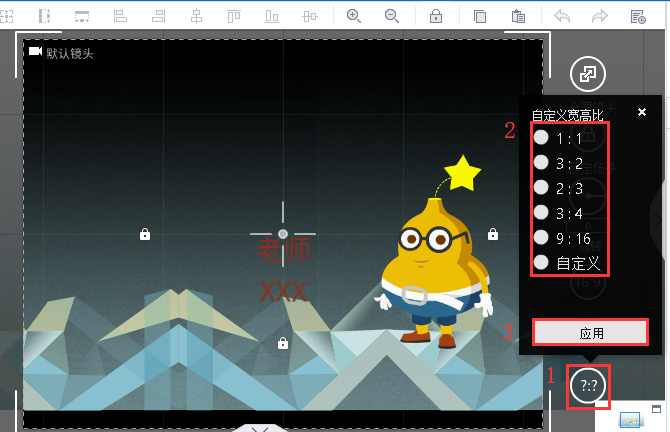Screen dimensions: 670x432
Task: Click the left lock handle on camera frame
Action: tap(145, 234)
